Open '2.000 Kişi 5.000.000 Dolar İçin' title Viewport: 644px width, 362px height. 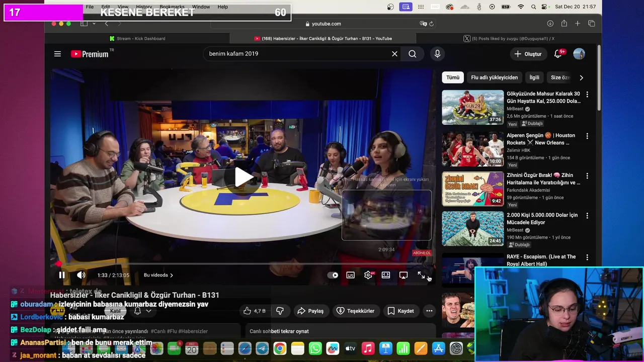click(x=542, y=219)
